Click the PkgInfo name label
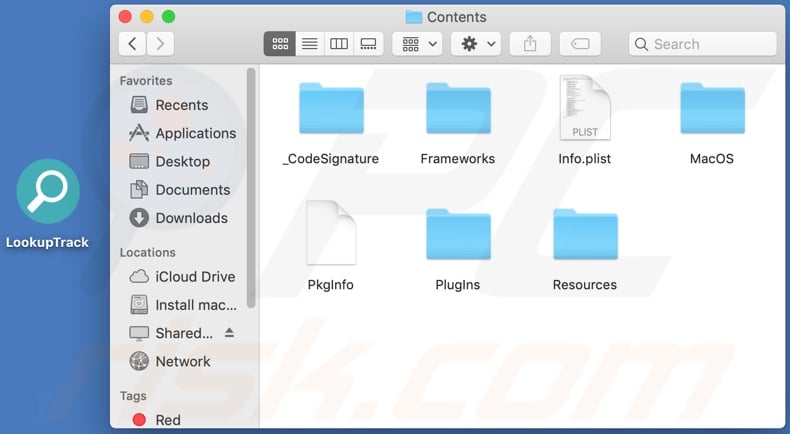Viewport: 790px width, 434px height. [x=331, y=285]
